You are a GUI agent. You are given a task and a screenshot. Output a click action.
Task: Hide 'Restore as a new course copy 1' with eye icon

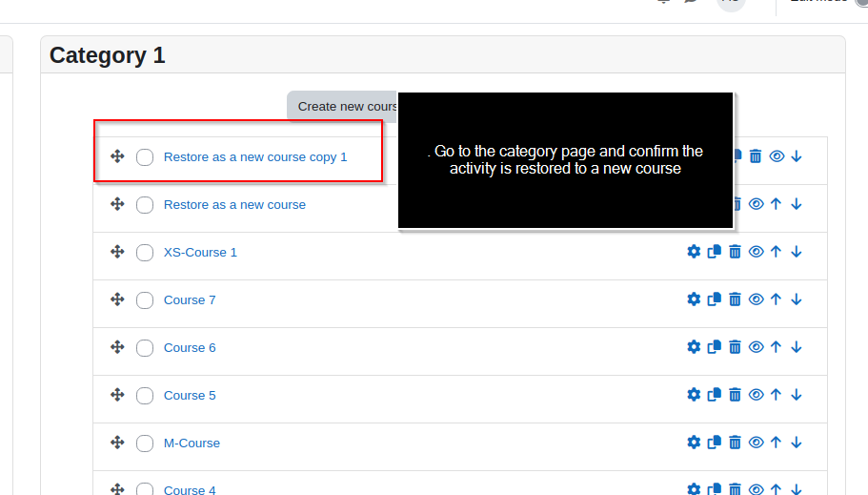pyautogui.click(x=777, y=156)
